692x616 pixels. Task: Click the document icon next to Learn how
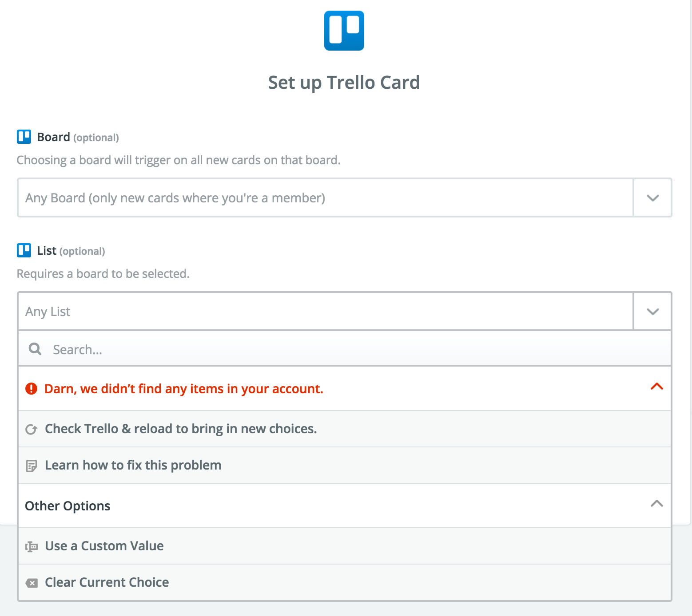(x=31, y=466)
